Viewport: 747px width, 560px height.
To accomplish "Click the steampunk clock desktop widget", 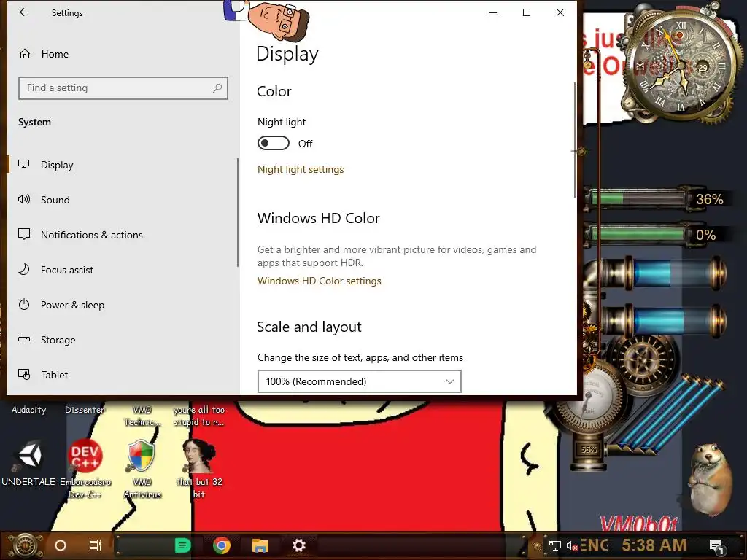I will pos(681,66).
